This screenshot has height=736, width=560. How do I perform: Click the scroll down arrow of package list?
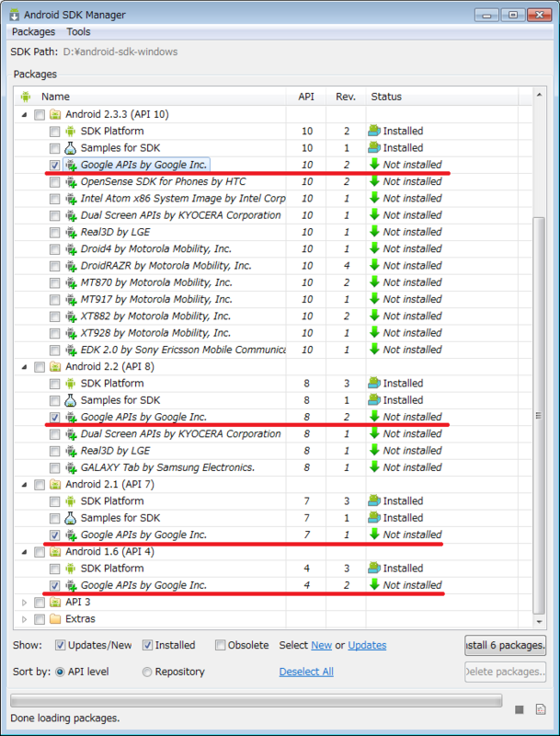(540, 622)
